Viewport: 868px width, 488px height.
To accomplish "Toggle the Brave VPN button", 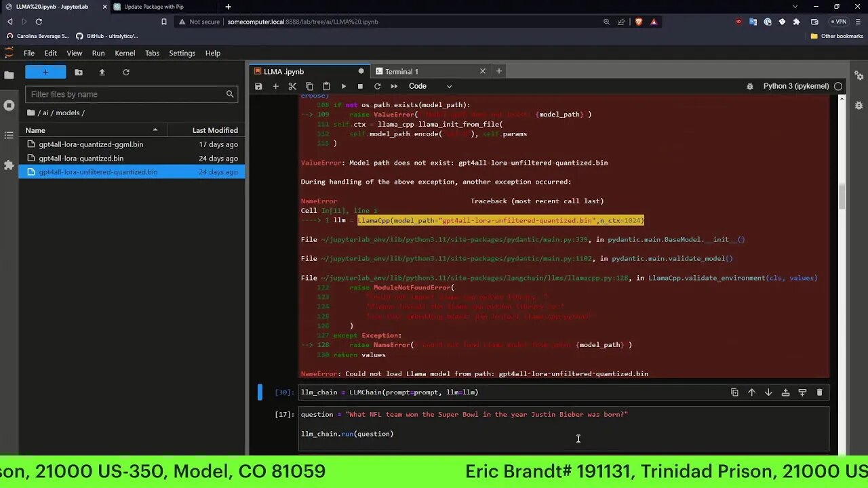I will tap(839, 22).
